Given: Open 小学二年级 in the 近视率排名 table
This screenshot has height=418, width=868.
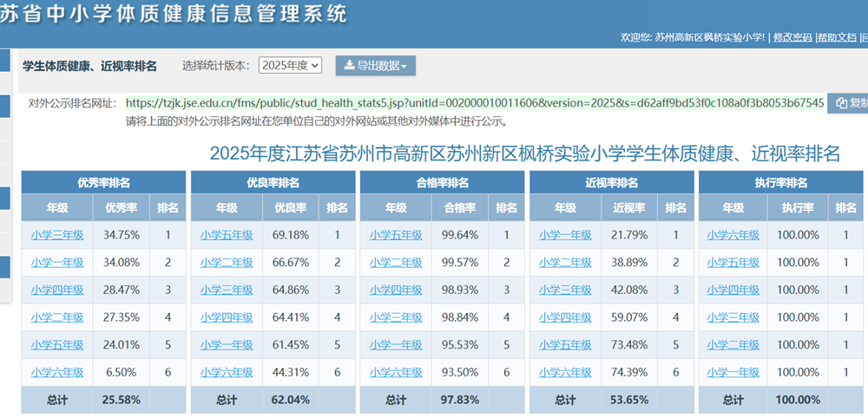Looking at the screenshot, I should coord(565,263).
